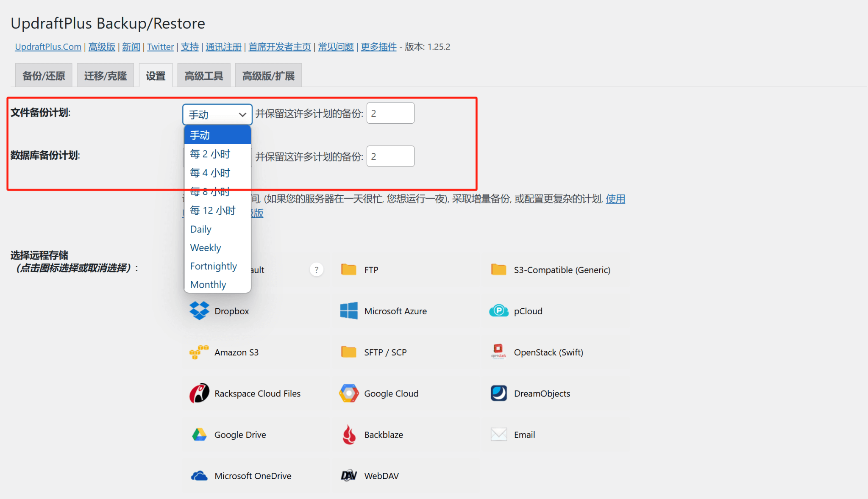Image resolution: width=868 pixels, height=499 pixels.
Task: Select the WebDAV icon
Action: [x=349, y=476]
